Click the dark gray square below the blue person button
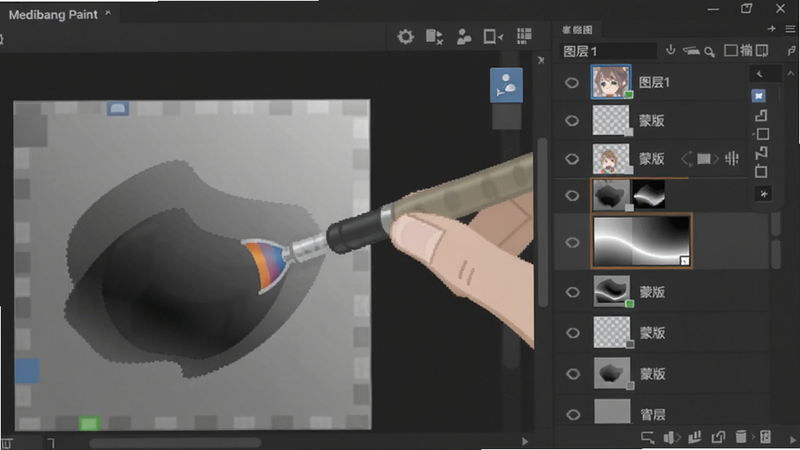Viewport: 800px width, 450px height. pos(506,116)
